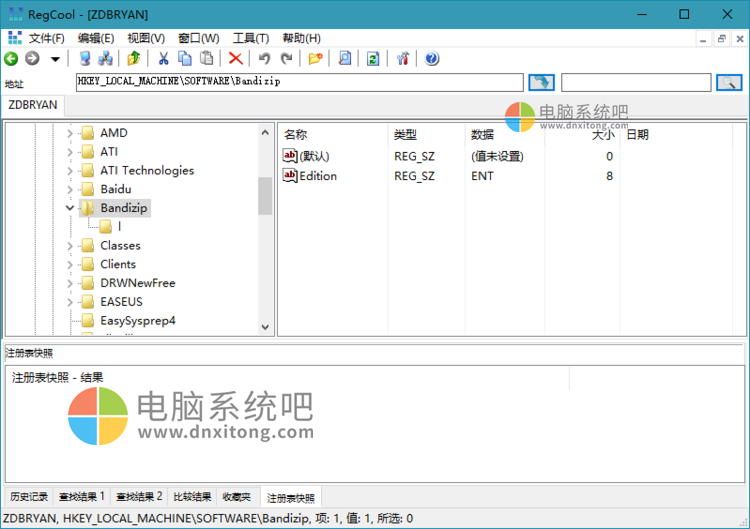The image size is (750, 529).
Task: Select the Edition registry value
Action: 318,176
